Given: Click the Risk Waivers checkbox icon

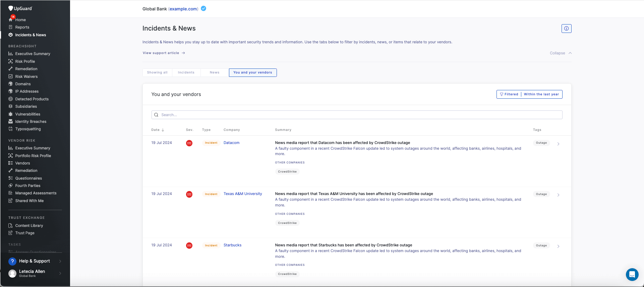Looking at the screenshot, I should pyautogui.click(x=11, y=77).
